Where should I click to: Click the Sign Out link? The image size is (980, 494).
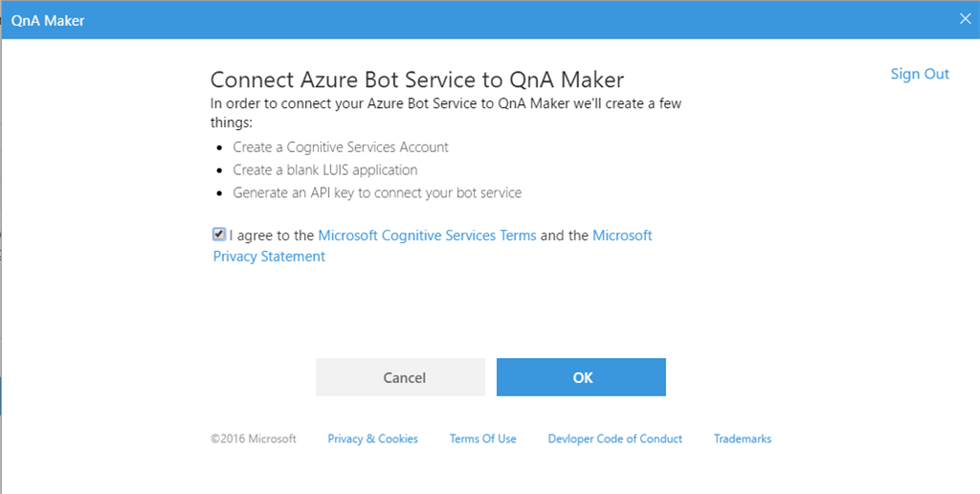(919, 74)
